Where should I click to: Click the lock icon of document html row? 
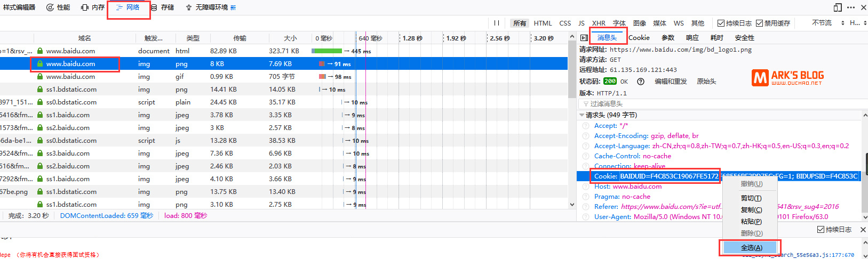tap(40, 51)
